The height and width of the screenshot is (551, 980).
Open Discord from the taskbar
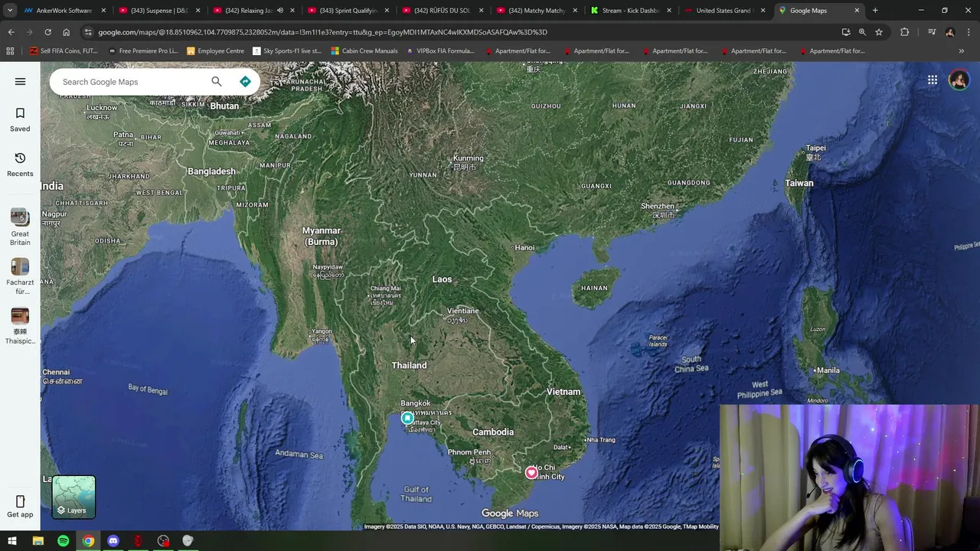point(113,541)
